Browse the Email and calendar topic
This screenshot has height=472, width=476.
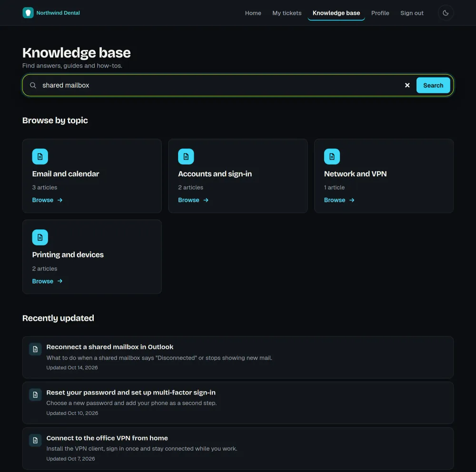[47, 200]
